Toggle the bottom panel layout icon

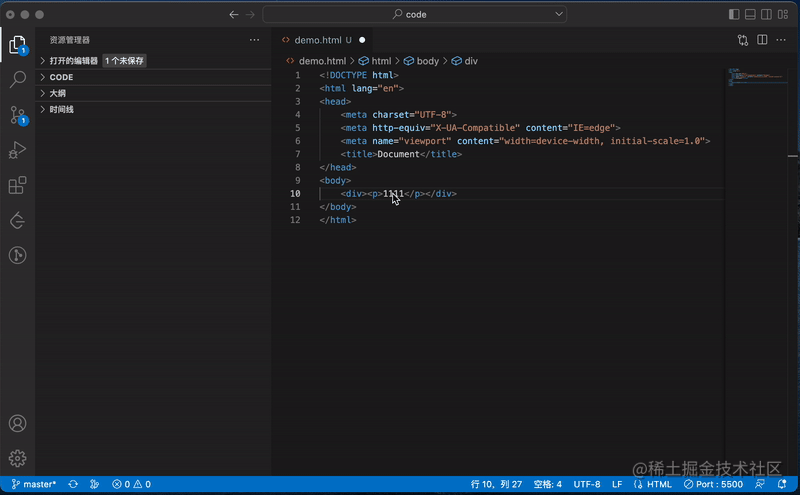tap(750, 14)
